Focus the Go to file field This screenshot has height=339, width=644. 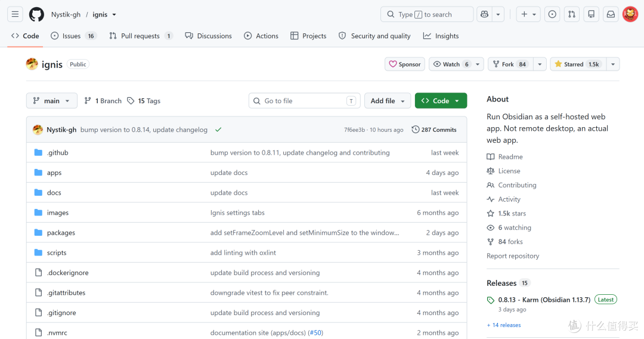pyautogui.click(x=304, y=101)
